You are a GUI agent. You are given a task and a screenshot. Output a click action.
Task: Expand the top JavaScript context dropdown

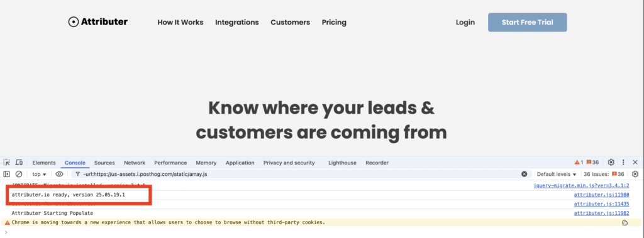tap(40, 174)
